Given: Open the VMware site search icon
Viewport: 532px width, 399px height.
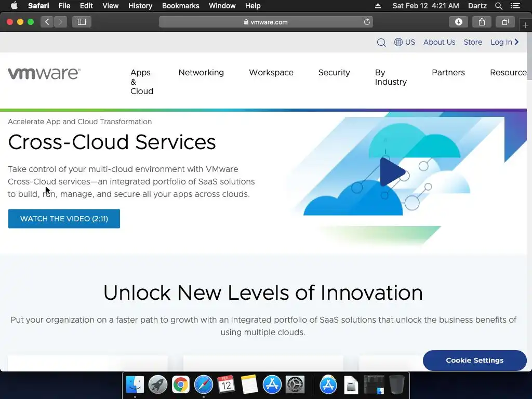Looking at the screenshot, I should (x=381, y=43).
